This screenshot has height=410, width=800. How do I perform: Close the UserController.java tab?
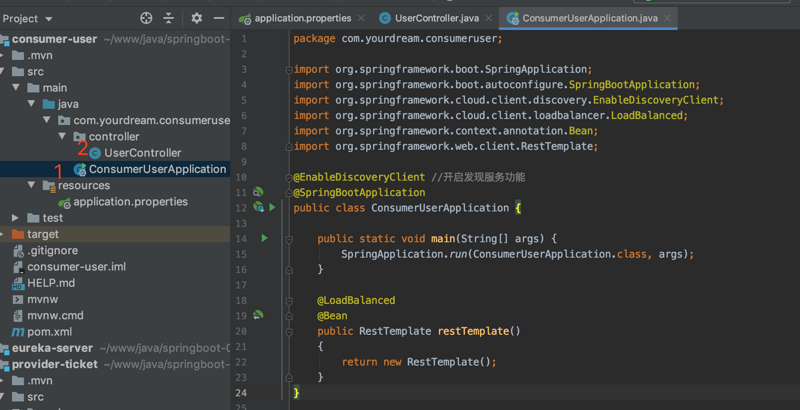tap(488, 18)
